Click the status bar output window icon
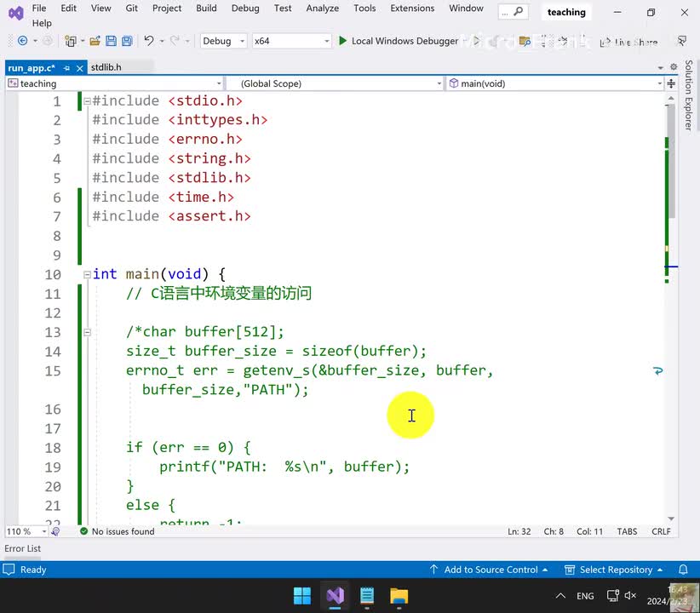Image resolution: width=700 pixels, height=613 pixels. pyautogui.click(x=9, y=570)
